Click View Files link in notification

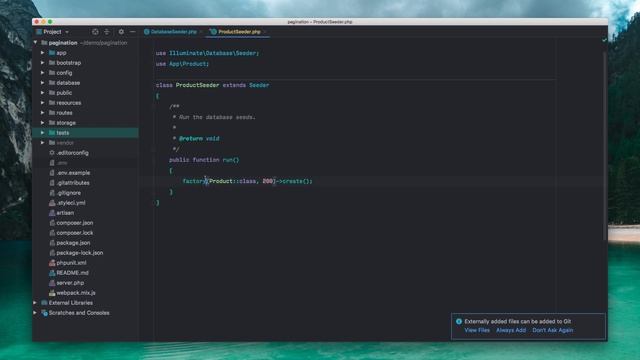(477, 330)
